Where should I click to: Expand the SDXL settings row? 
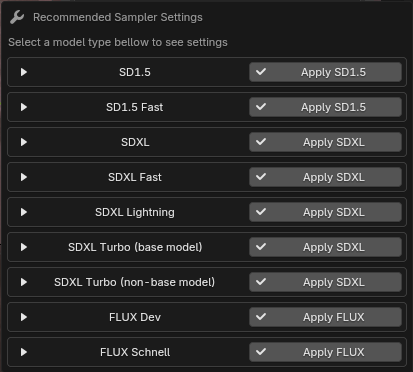click(x=24, y=142)
